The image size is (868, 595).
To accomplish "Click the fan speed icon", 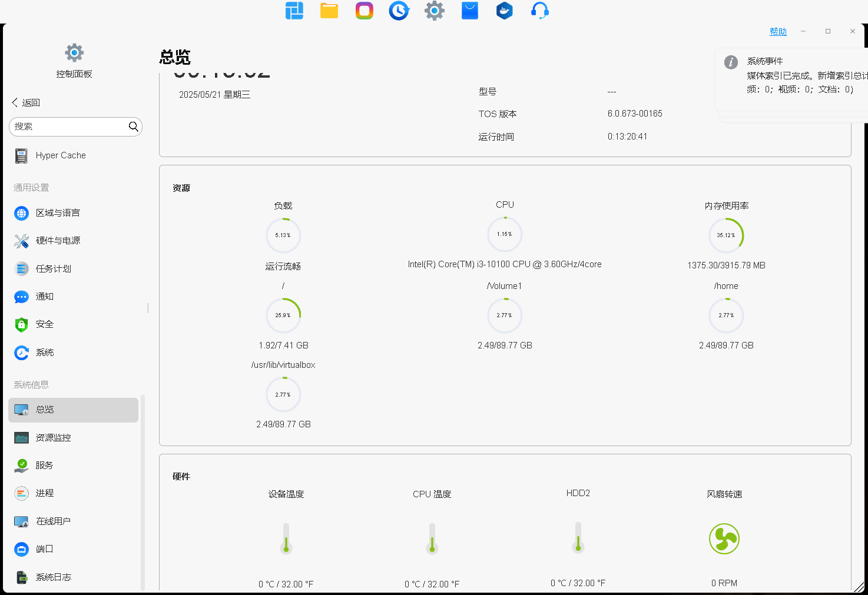I will point(724,539).
